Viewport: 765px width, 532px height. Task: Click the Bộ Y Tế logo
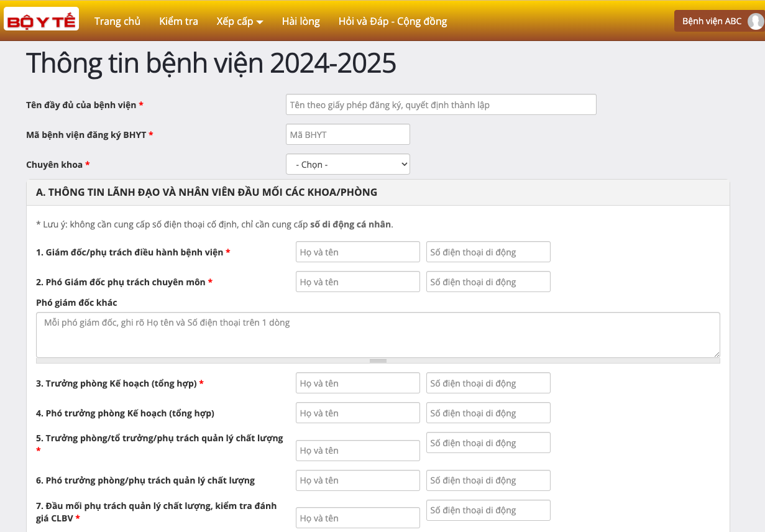point(41,21)
